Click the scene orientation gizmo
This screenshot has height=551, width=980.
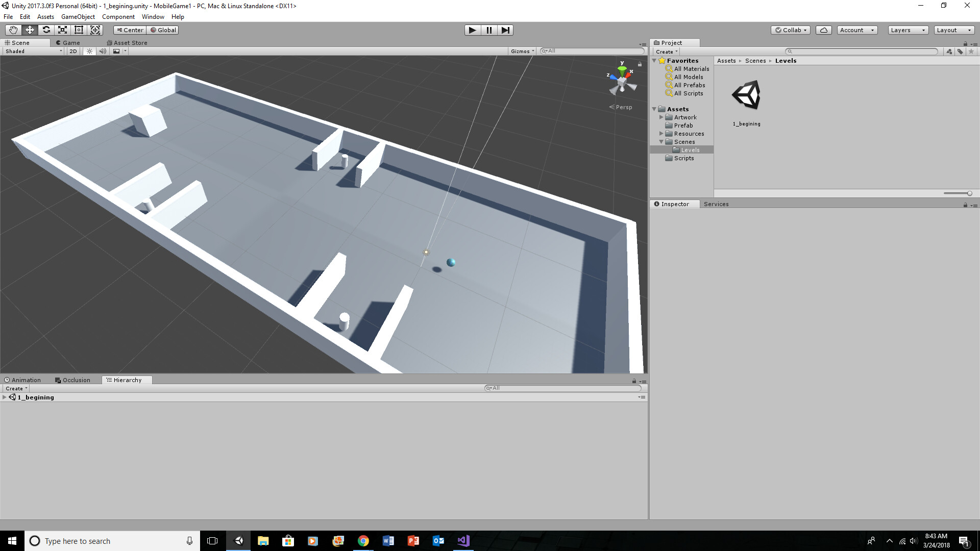(622, 82)
